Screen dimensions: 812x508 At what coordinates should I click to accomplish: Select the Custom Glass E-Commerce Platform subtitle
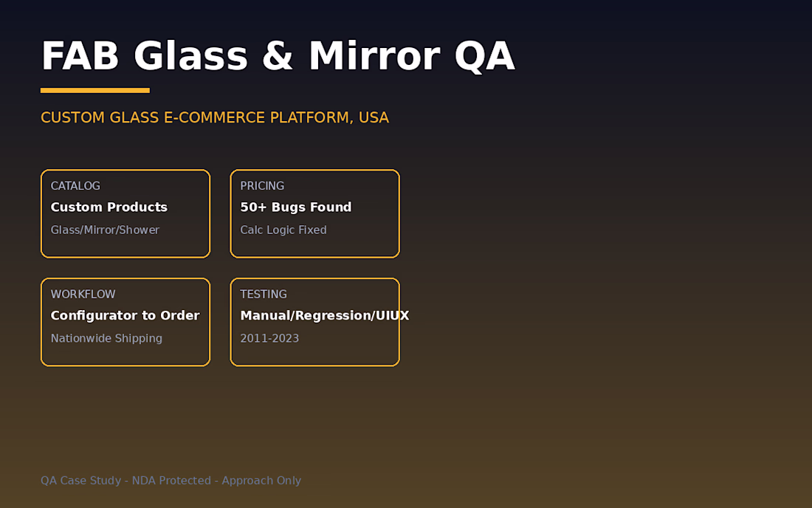click(214, 117)
